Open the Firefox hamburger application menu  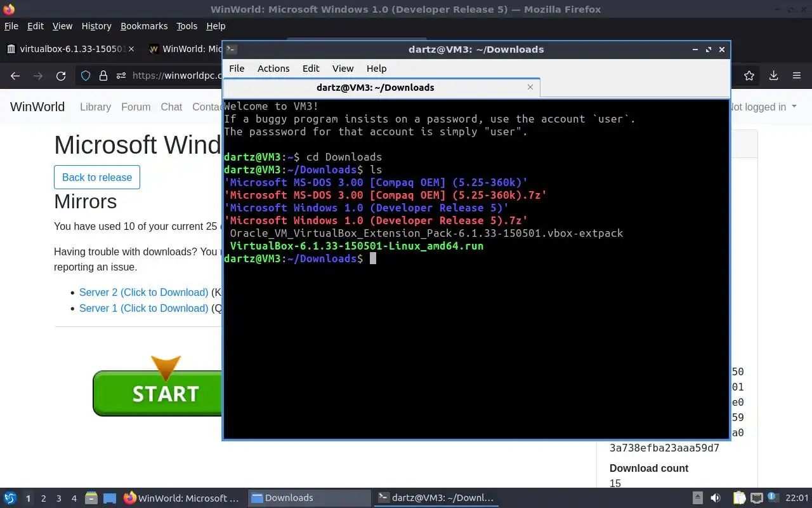pyautogui.click(x=797, y=76)
